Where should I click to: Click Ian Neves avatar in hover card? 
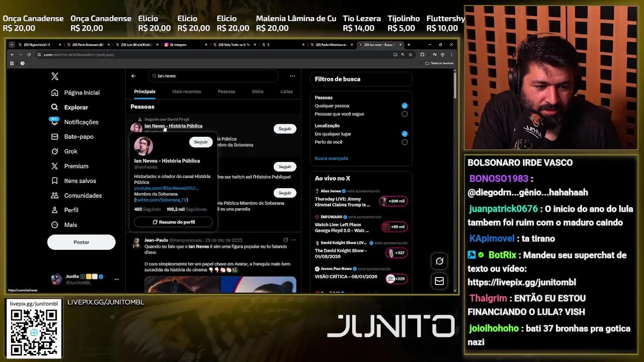(143, 146)
